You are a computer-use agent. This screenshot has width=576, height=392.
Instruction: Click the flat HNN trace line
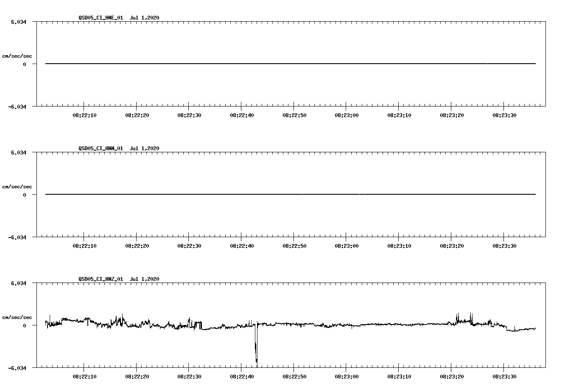[x=291, y=194]
